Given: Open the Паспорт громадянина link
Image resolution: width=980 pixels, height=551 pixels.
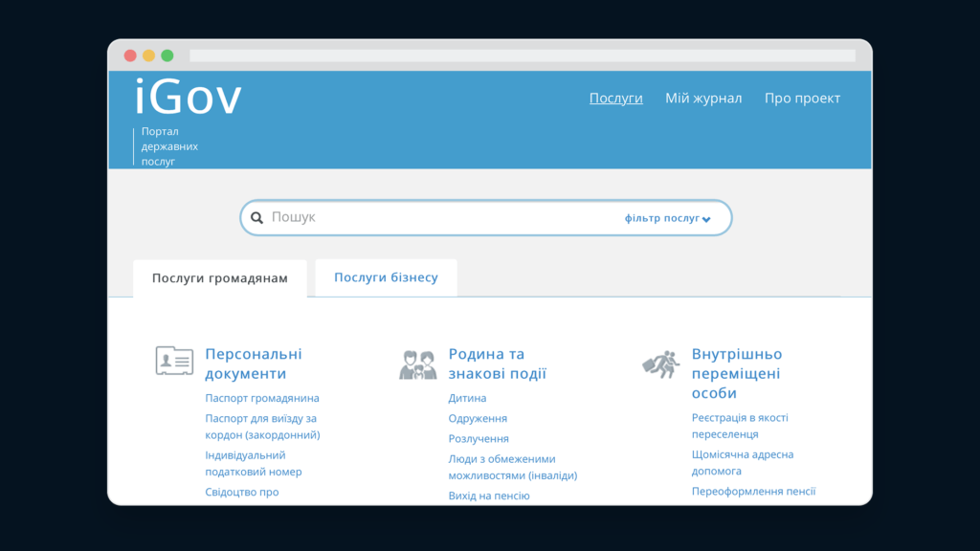Looking at the screenshot, I should click(262, 398).
